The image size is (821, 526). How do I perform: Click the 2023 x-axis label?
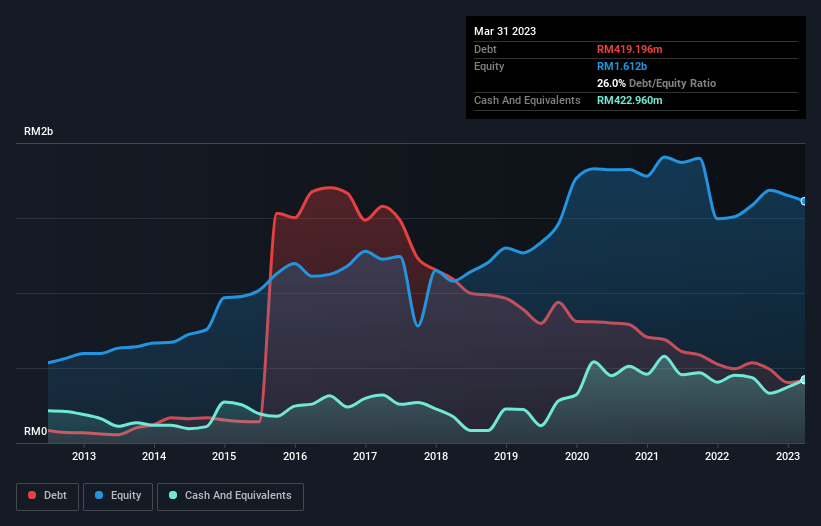coord(787,456)
